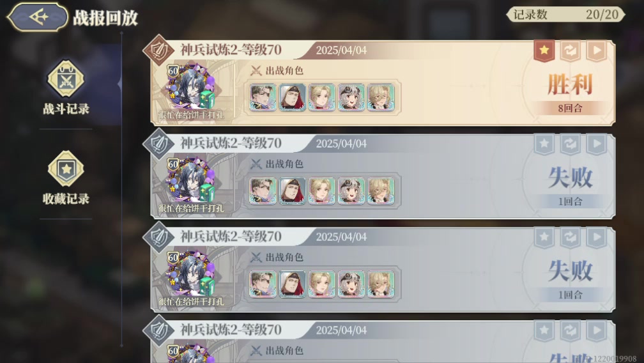Select the red-hooded character in the victory lineup
This screenshot has height=363, width=644.
point(293,97)
